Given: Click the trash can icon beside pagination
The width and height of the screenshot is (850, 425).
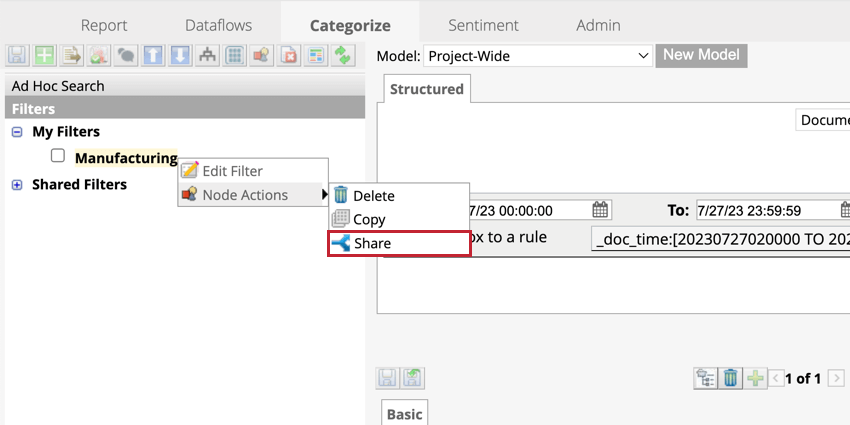Looking at the screenshot, I should tap(731, 378).
